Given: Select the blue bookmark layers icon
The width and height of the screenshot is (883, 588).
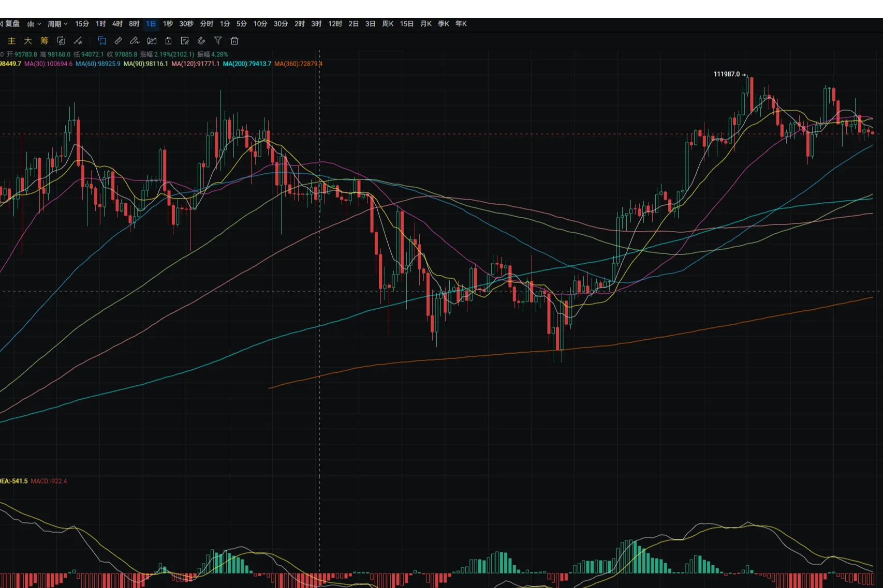Looking at the screenshot, I should click(x=102, y=41).
